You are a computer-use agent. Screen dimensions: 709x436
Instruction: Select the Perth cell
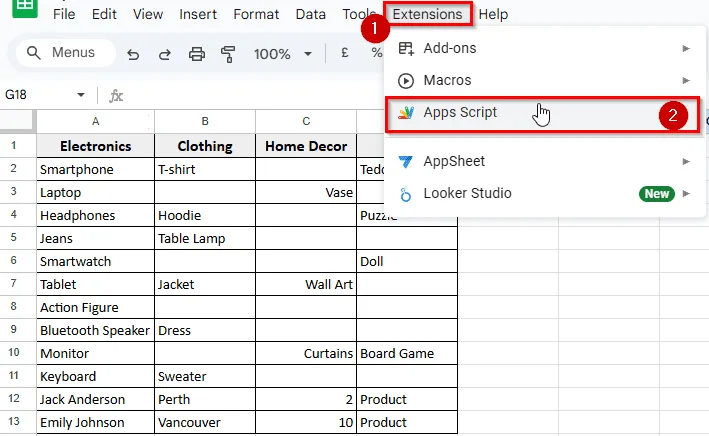[205, 399]
